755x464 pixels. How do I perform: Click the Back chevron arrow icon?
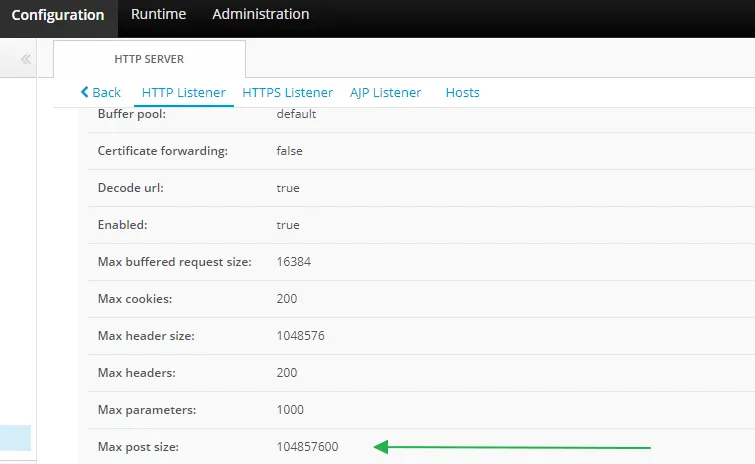coord(85,92)
